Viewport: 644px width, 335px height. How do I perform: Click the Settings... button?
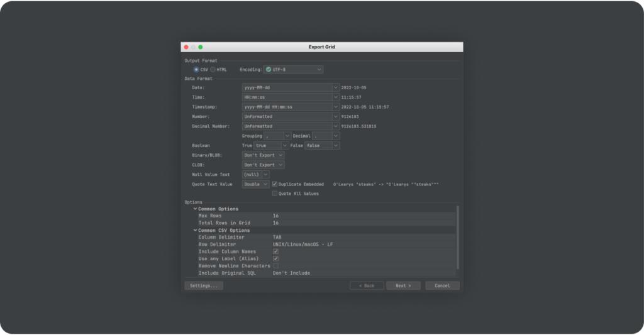point(204,285)
